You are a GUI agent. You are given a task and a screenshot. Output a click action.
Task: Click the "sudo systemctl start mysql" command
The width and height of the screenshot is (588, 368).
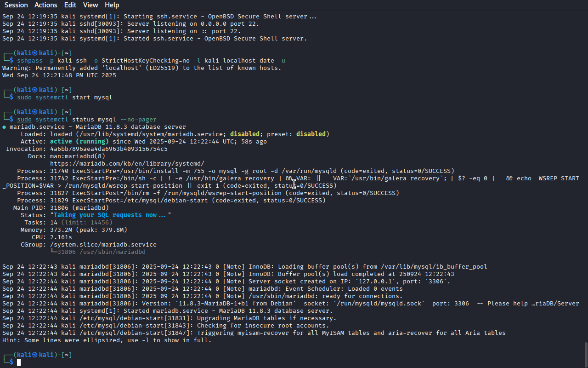64,97
